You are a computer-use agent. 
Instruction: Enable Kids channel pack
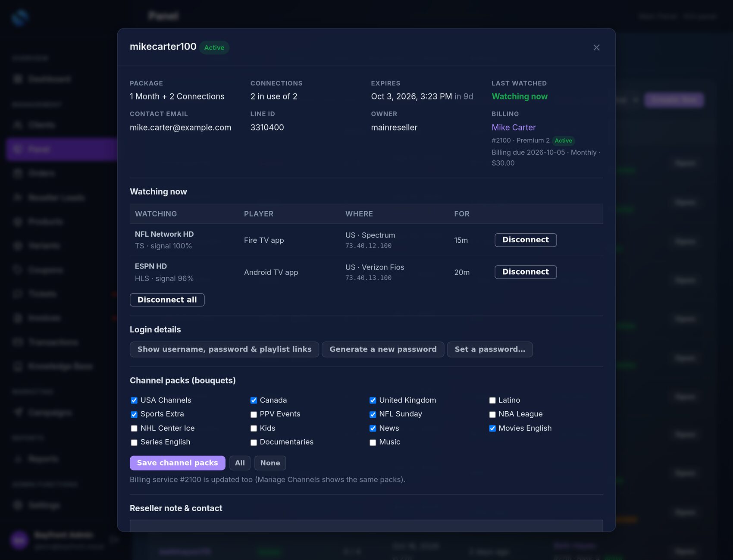click(x=254, y=429)
